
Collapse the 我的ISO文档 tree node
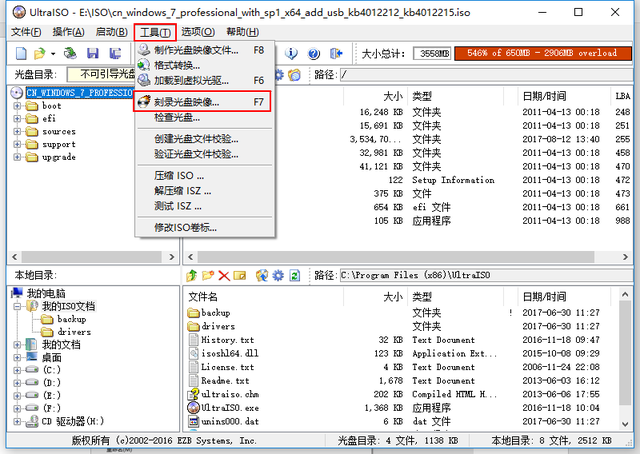point(17,306)
